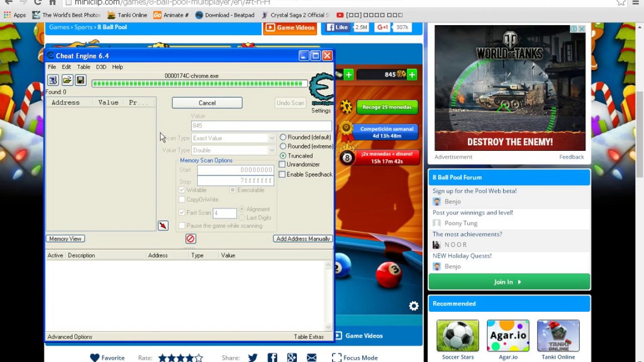This screenshot has height=362, width=644.
Task: Bookmark page with the star icon
Action: (621, 3)
